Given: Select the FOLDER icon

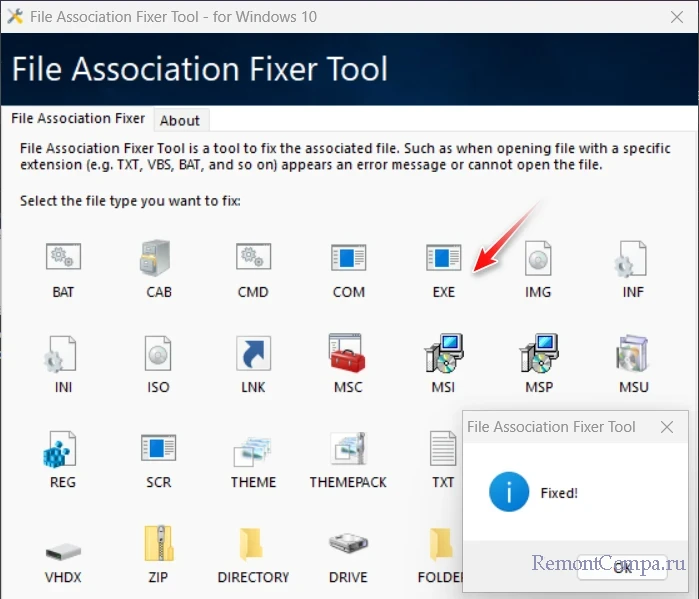Looking at the screenshot, I should [x=441, y=544].
